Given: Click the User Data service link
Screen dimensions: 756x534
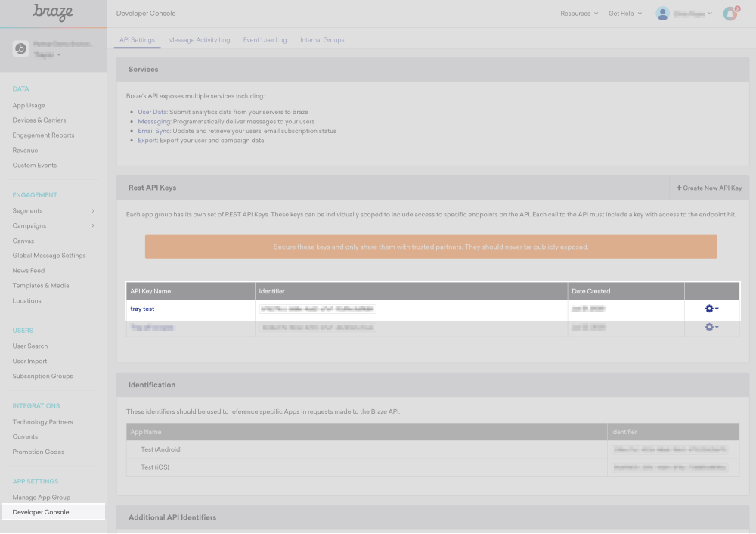Looking at the screenshot, I should 150,111.
